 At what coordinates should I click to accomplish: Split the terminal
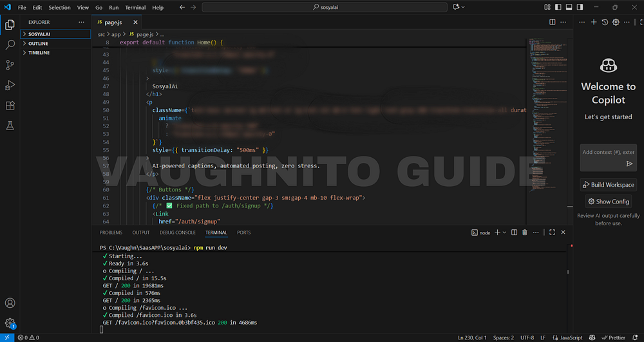click(x=514, y=233)
